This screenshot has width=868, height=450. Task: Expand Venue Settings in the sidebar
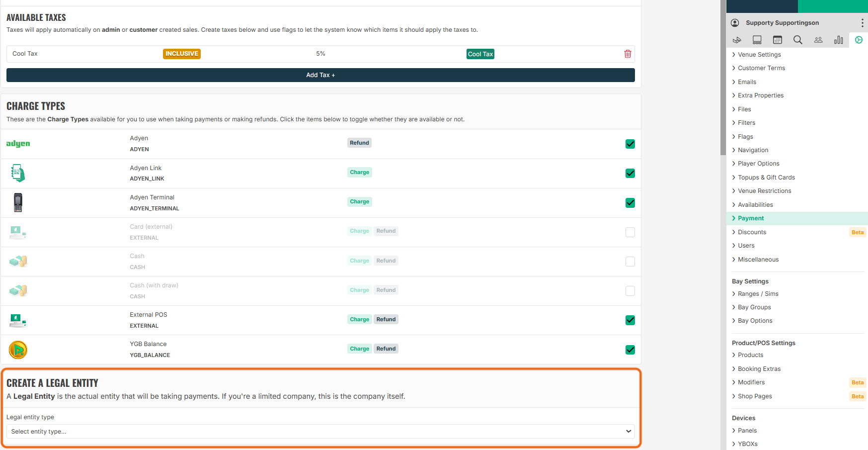759,55
